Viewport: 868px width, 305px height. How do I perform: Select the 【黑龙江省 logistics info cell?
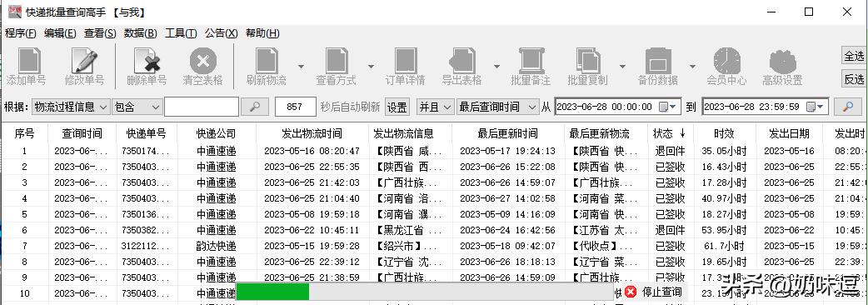point(410,230)
